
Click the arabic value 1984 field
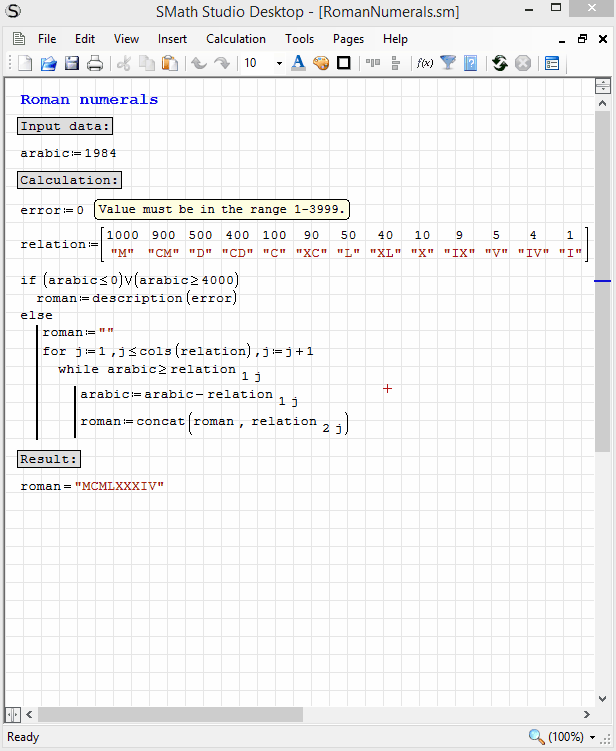[100, 153]
